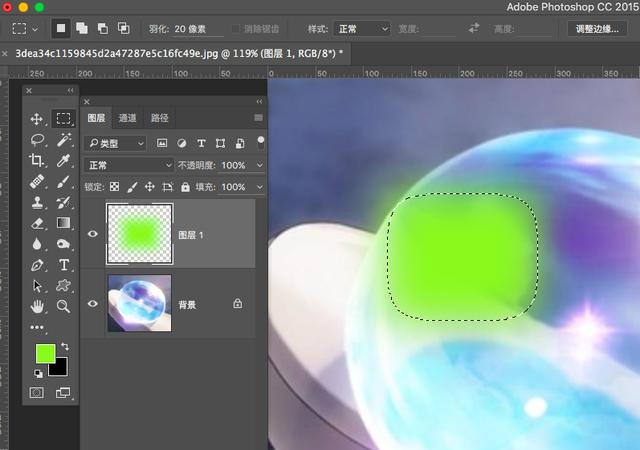Select the Sponge tool
The width and height of the screenshot is (640, 450).
coord(64,244)
